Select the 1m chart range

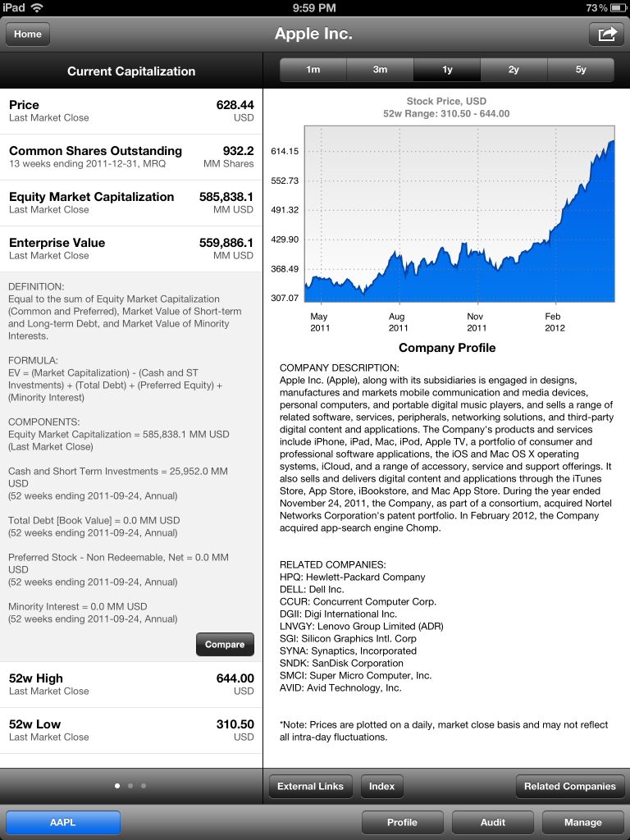[x=313, y=70]
